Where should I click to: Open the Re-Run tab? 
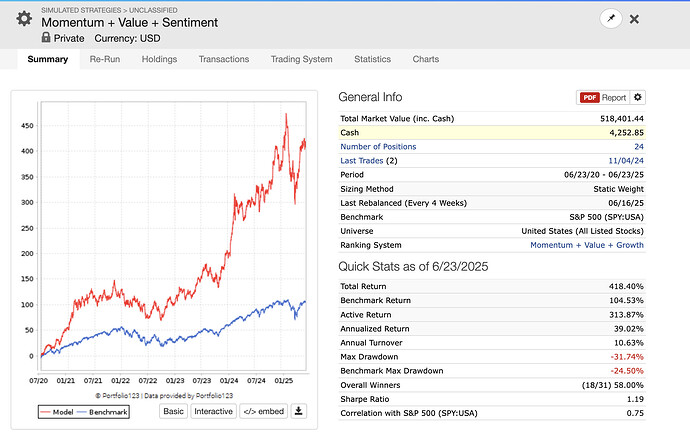[105, 59]
